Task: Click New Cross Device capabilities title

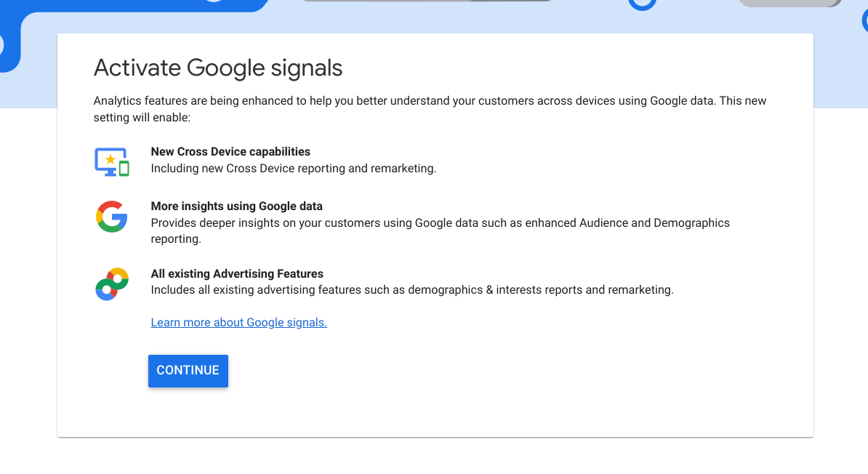Action: pos(230,152)
